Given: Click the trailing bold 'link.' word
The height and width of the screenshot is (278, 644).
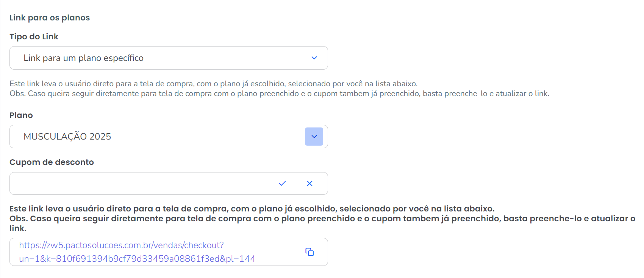Looking at the screenshot, I should [x=18, y=228].
